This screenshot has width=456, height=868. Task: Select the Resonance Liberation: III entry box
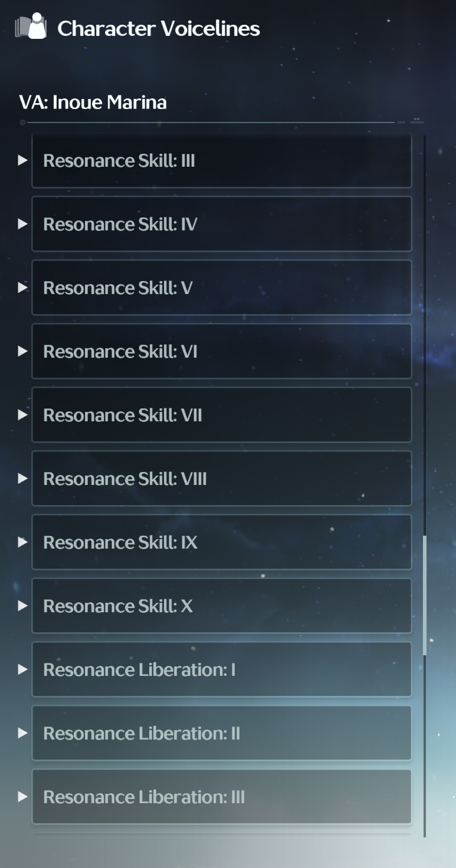(x=222, y=797)
